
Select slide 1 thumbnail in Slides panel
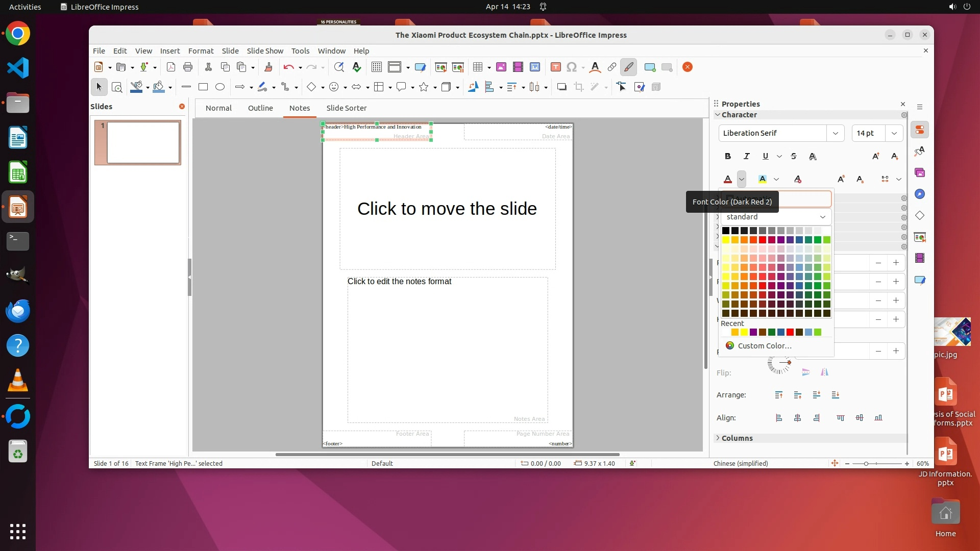click(143, 142)
